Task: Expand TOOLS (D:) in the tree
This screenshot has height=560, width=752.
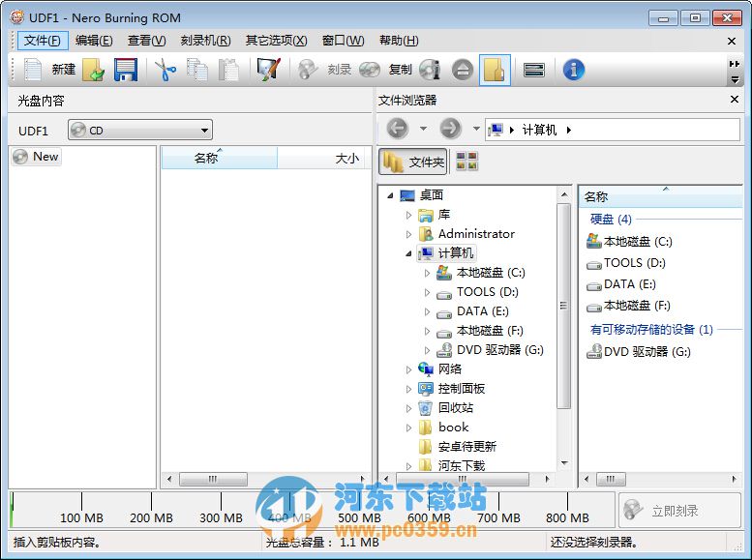Action: (x=427, y=292)
